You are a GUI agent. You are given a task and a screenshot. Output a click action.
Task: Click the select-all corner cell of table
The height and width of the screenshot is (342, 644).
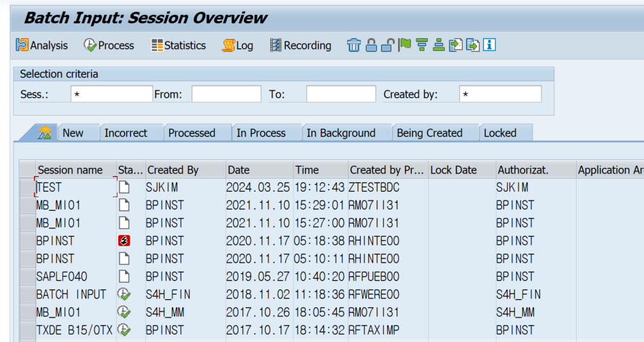pos(28,170)
